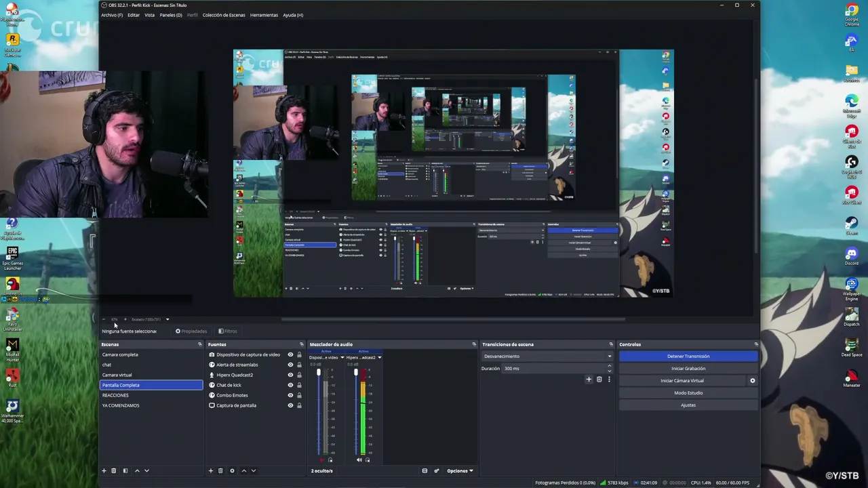The image size is (868, 488).
Task: Move source up in Fuentes list
Action: coord(244,470)
